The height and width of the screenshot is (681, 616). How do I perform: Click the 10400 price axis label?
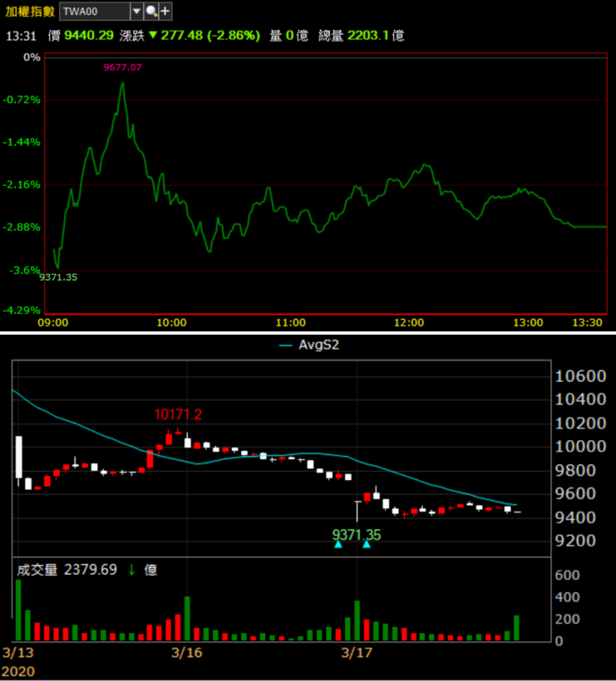tap(581, 399)
